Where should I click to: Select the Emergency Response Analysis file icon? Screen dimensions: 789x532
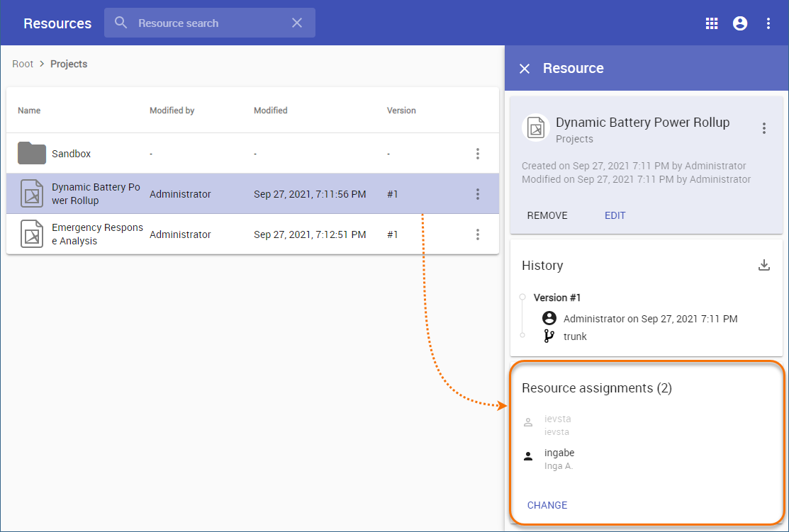pyautogui.click(x=32, y=234)
